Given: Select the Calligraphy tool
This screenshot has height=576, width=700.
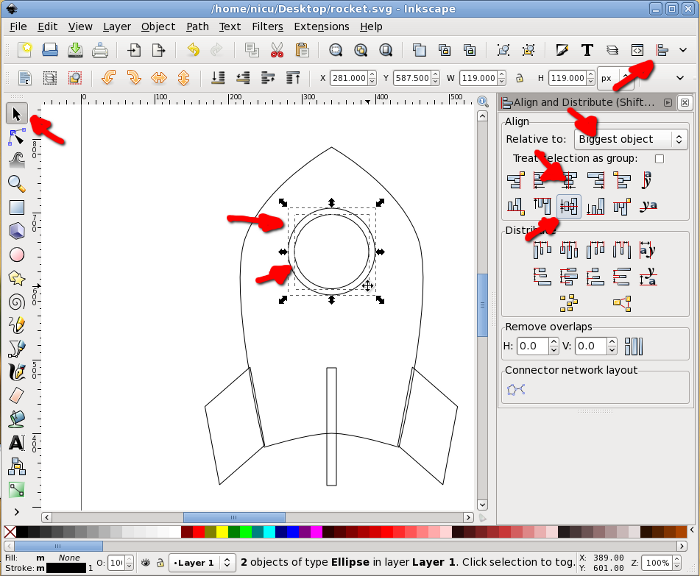Looking at the screenshot, I should point(17,372).
